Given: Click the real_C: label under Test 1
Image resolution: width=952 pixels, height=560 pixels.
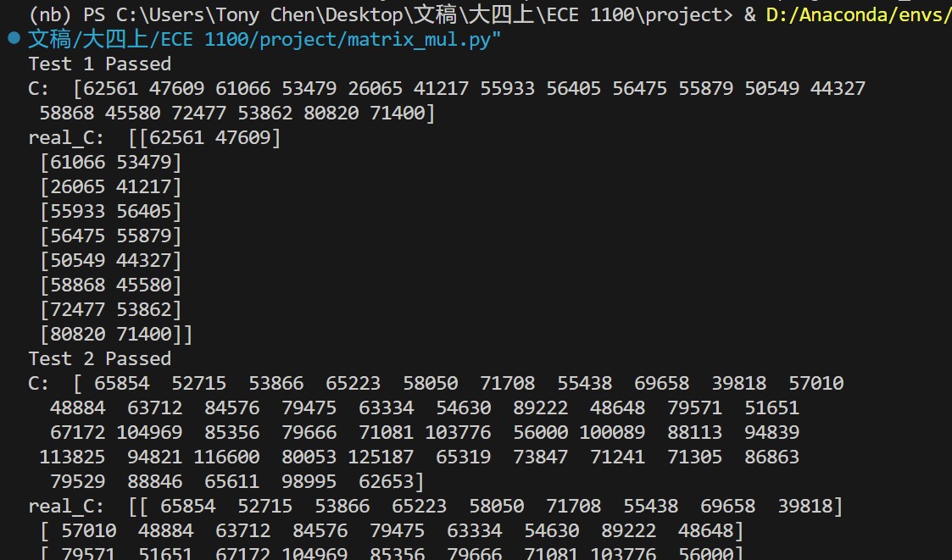Looking at the screenshot, I should click(x=66, y=137).
